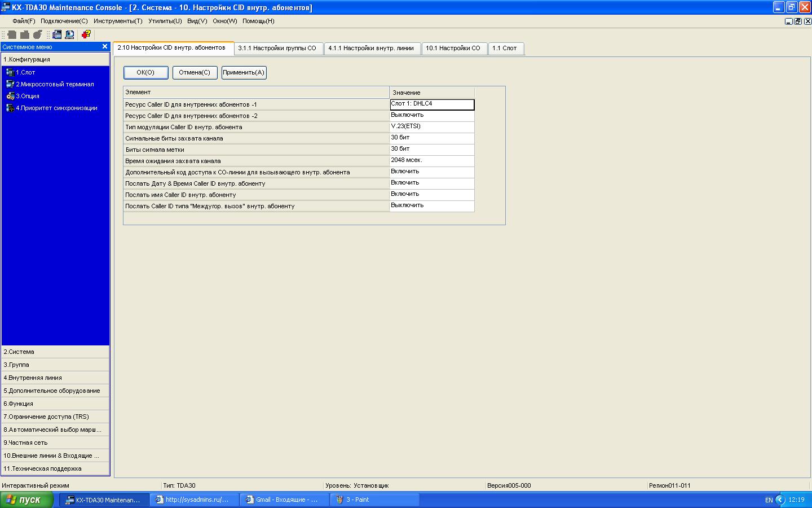Switch to 4.1.1 Настройки внутр. линии tab
Screen dimensions: 812x508
(372, 49)
